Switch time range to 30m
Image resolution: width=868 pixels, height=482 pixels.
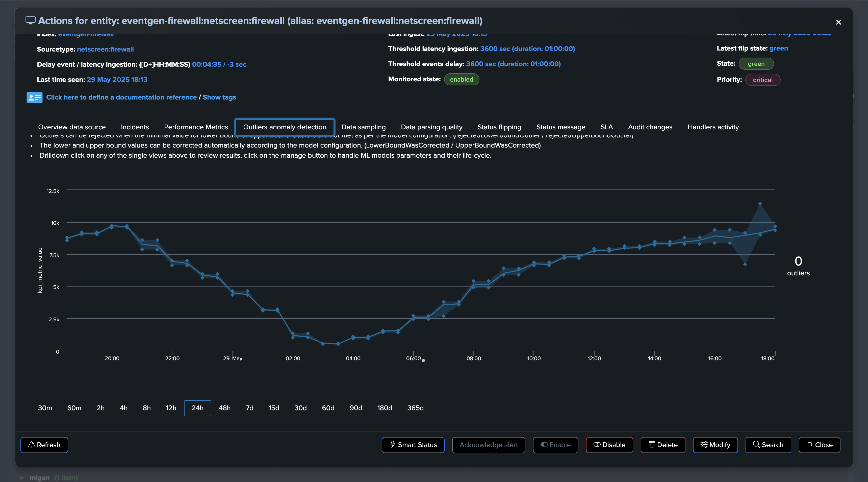click(45, 408)
